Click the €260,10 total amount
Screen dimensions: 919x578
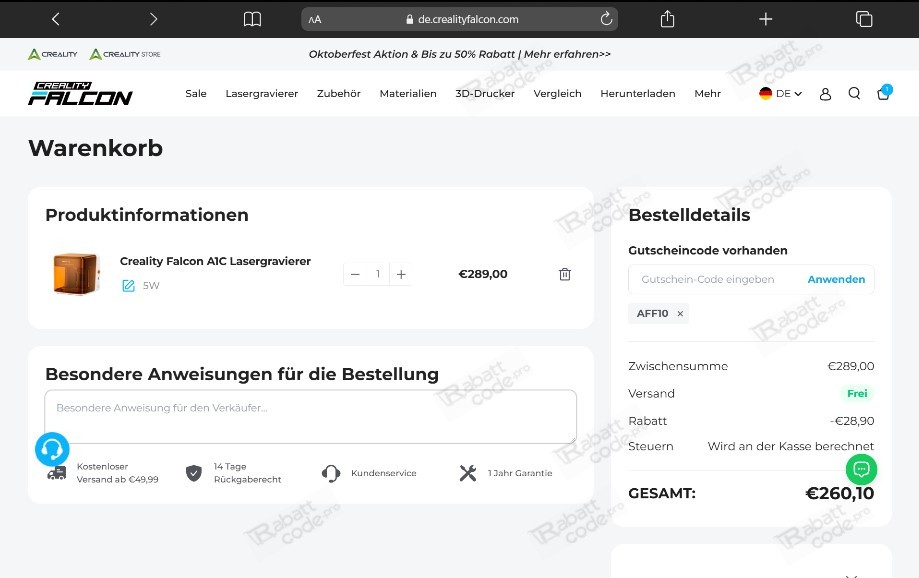839,494
